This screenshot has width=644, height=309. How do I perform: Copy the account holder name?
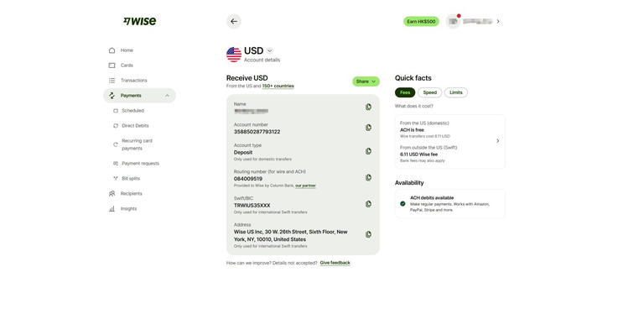pyautogui.click(x=368, y=107)
